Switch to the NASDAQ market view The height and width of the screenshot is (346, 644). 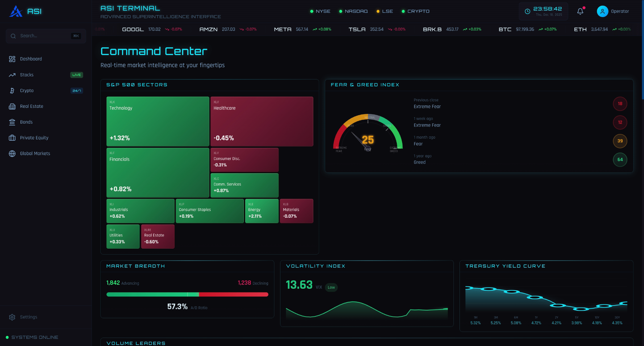point(353,11)
